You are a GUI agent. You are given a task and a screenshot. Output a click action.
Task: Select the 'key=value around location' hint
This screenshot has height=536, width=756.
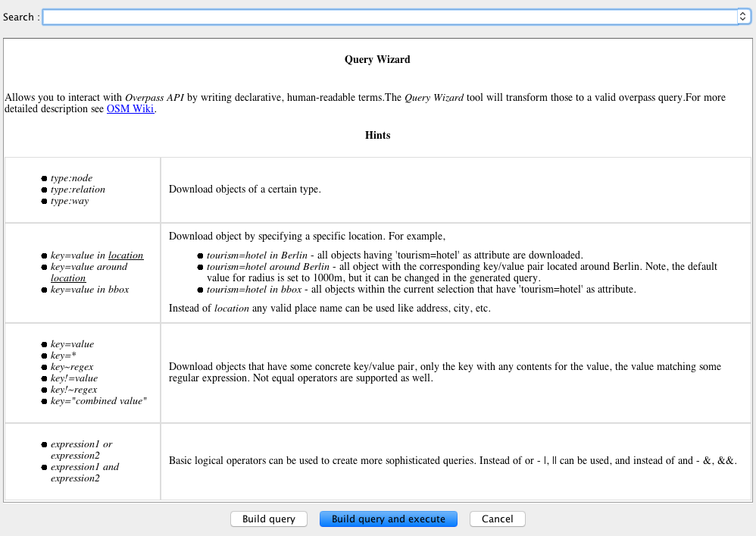pos(89,272)
